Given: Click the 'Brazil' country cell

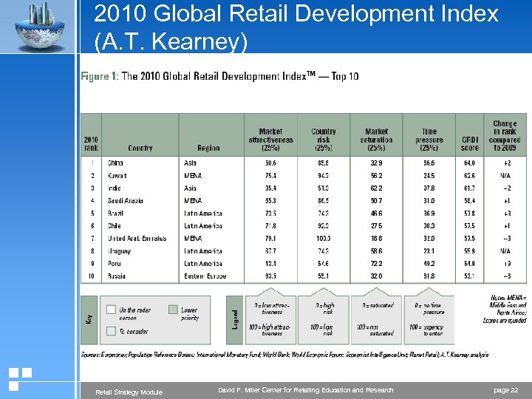Looking at the screenshot, I should pyautogui.click(x=115, y=214).
